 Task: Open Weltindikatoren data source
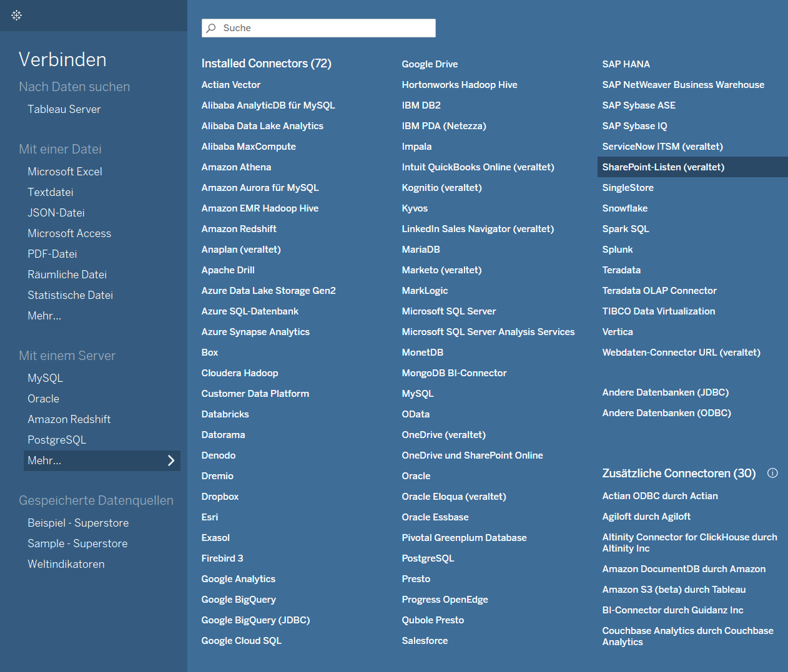point(66,564)
